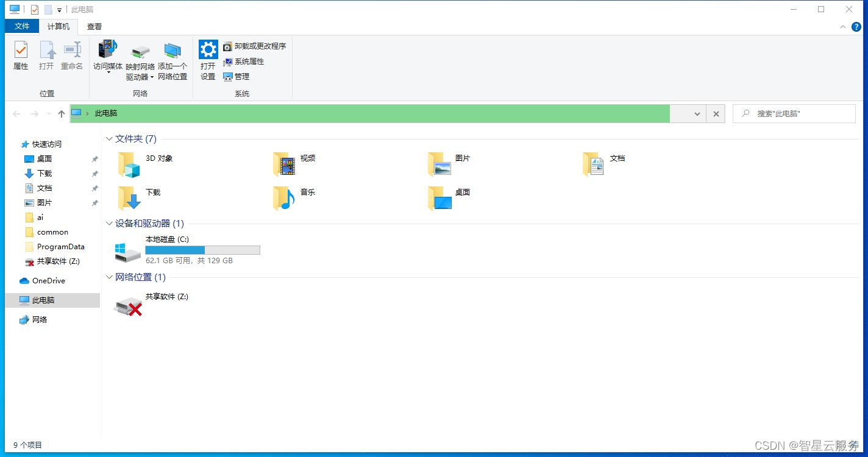Expand the address bar history dropdown

(x=697, y=114)
